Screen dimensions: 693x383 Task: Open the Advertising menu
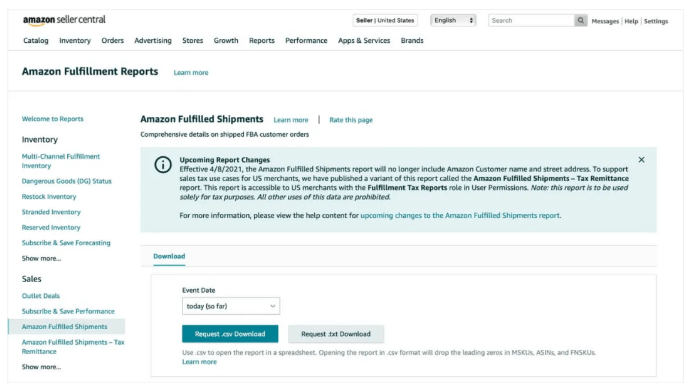pos(153,41)
